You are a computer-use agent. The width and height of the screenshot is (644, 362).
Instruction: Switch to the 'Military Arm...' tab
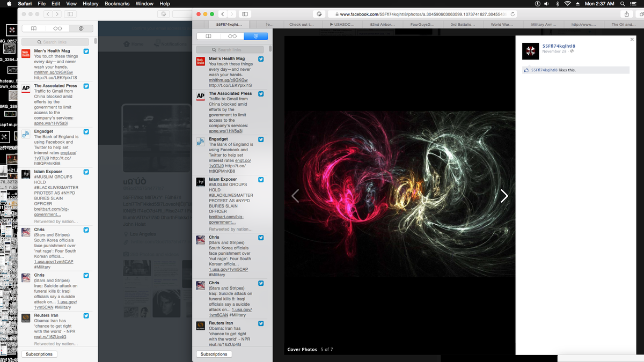tap(543, 25)
